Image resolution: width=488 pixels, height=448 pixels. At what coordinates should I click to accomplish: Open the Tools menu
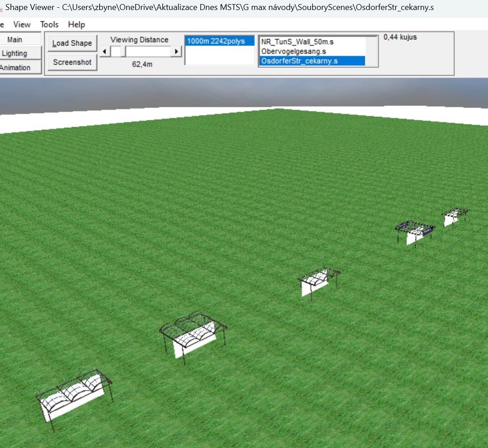49,25
